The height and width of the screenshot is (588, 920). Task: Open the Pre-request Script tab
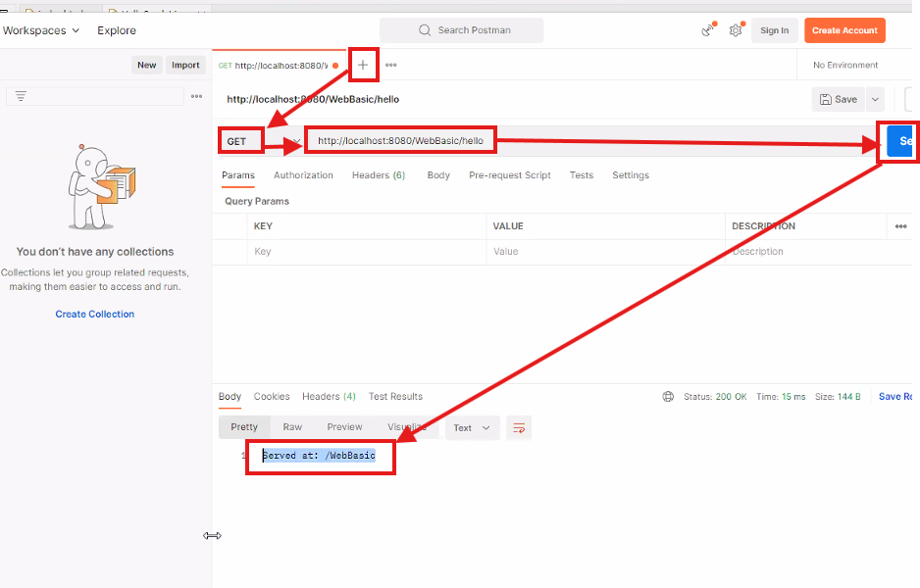pyautogui.click(x=510, y=175)
